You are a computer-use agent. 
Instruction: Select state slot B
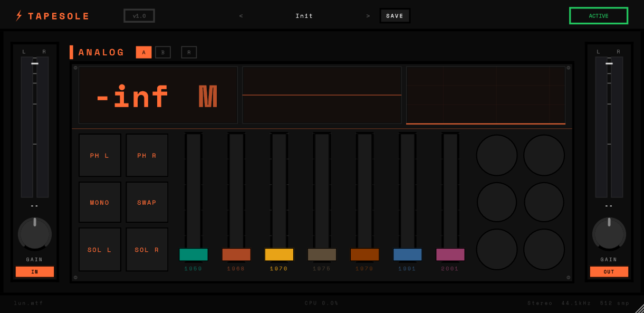(163, 52)
